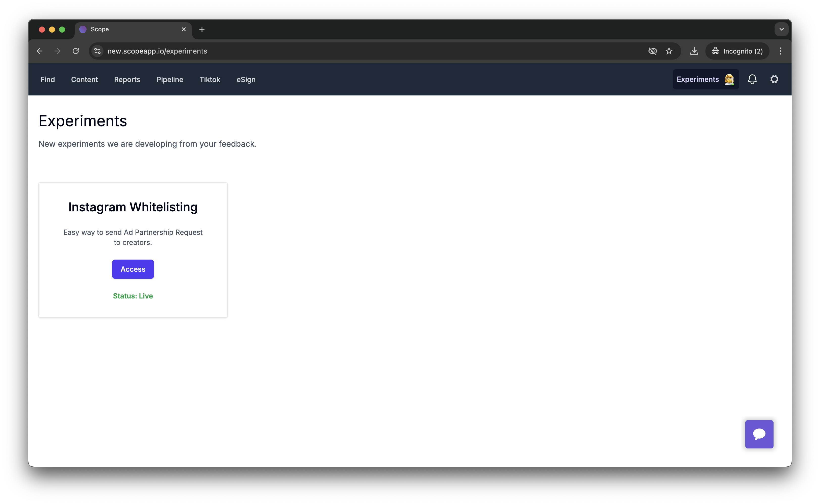This screenshot has width=820, height=504.
Task: Go to Reports
Action: coord(127,79)
